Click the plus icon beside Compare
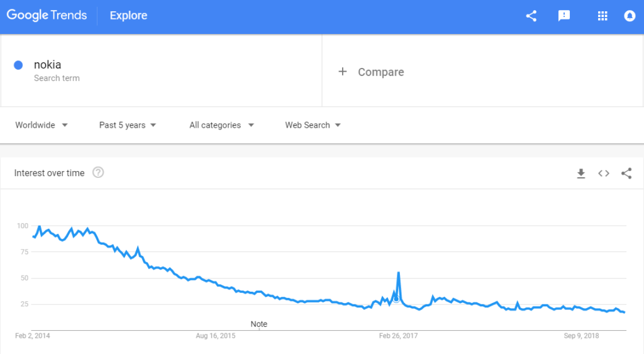 pyautogui.click(x=343, y=72)
